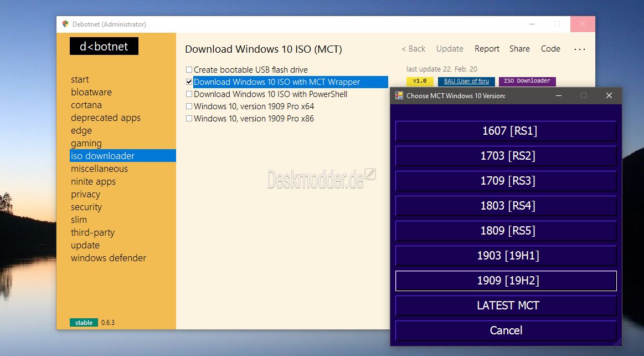Check Create bootable USB flash drive
644x356 pixels.
click(x=189, y=69)
